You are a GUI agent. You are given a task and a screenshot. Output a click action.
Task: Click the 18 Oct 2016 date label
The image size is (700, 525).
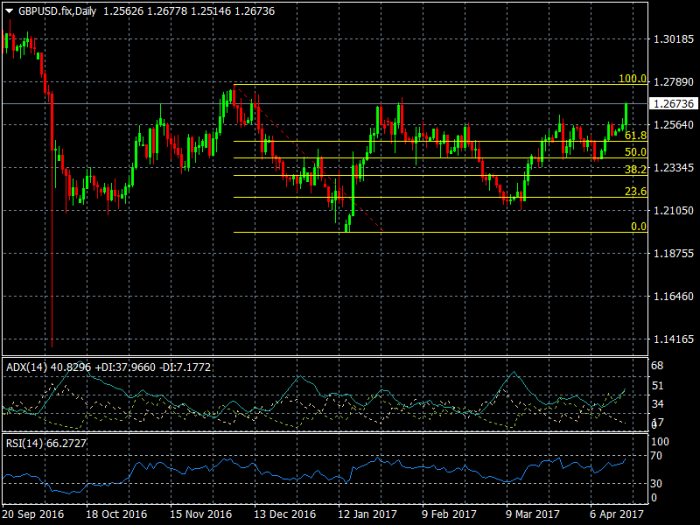click(x=116, y=514)
